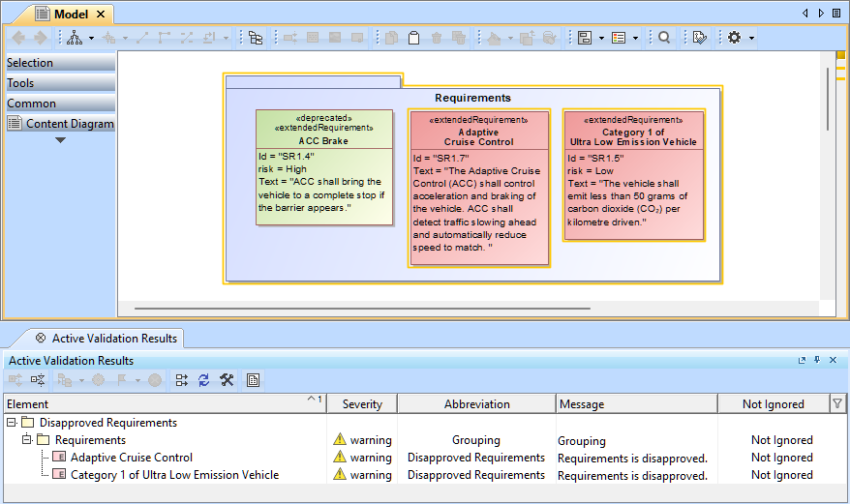Click the containment tree select icon

pos(256,38)
